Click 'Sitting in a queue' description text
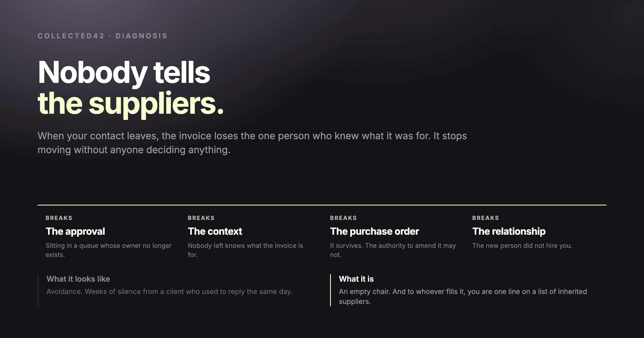The width and height of the screenshot is (644, 338). (109, 250)
